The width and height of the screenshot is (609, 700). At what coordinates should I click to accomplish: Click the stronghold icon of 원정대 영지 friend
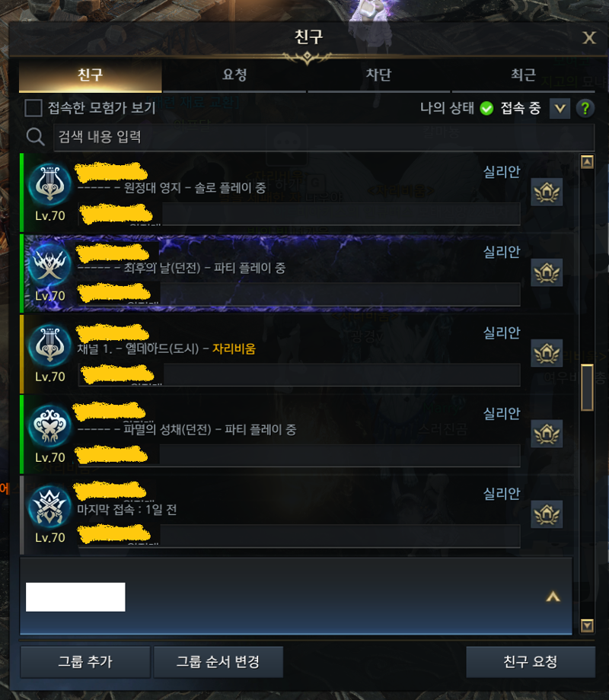click(x=547, y=192)
